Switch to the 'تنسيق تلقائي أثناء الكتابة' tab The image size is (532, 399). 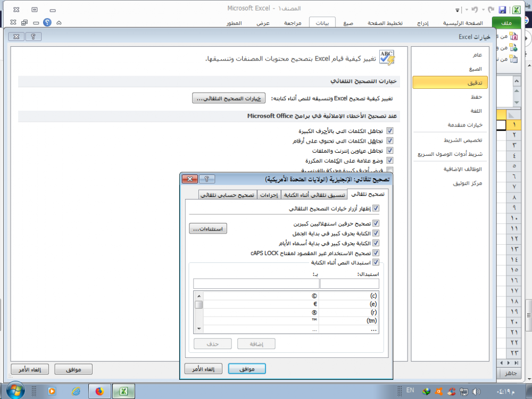314,195
